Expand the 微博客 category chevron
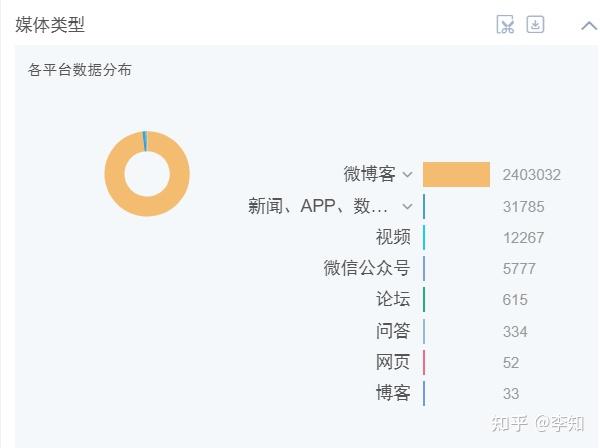This screenshot has height=448, width=600. point(407,175)
